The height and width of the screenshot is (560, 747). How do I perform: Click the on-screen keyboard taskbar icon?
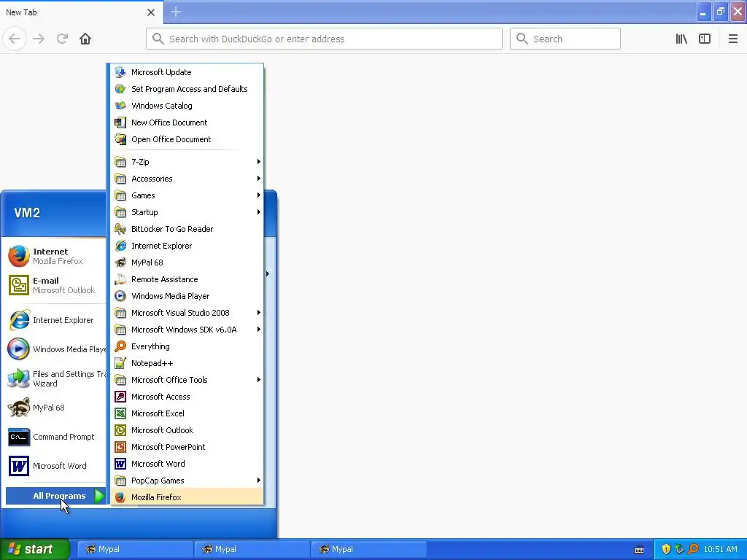pyautogui.click(x=639, y=550)
